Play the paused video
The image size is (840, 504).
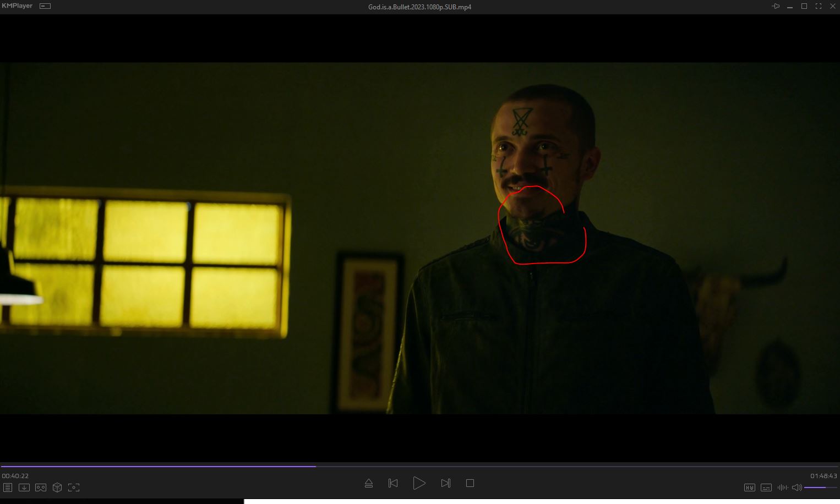pyautogui.click(x=419, y=483)
